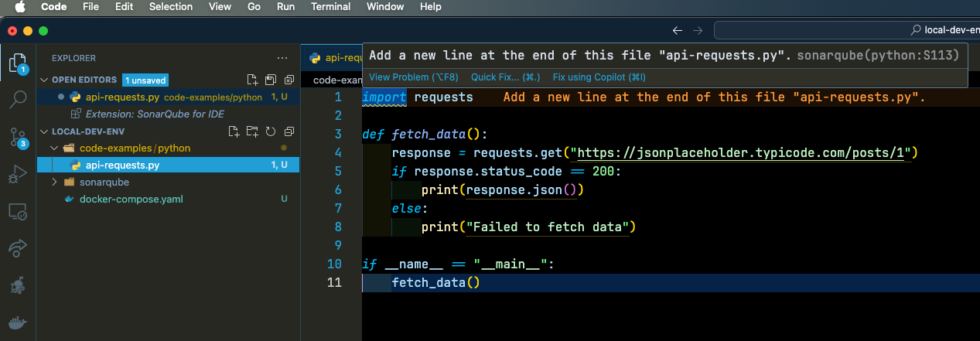Open the Search view in activity bar

tap(19, 99)
